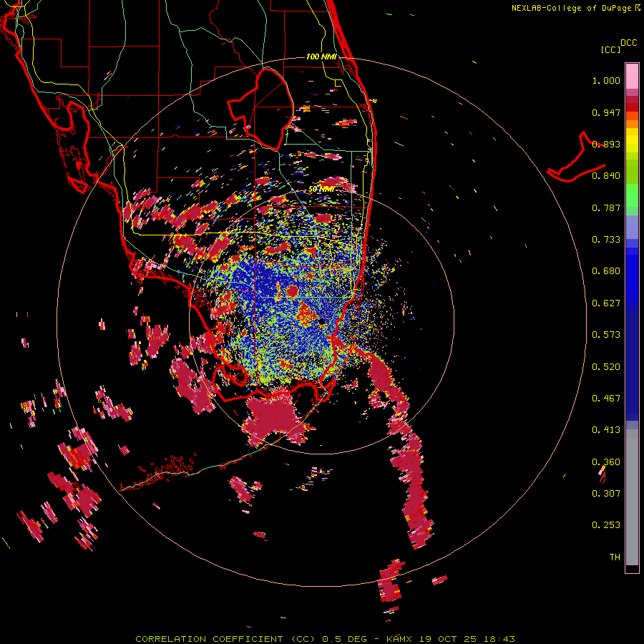The image size is (644, 644).
Task: Click the 0.520 legend value
Action: (x=606, y=367)
